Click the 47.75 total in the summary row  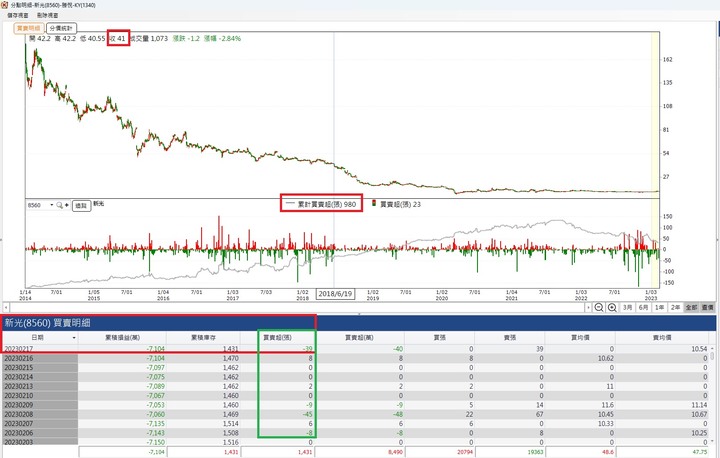point(699,452)
